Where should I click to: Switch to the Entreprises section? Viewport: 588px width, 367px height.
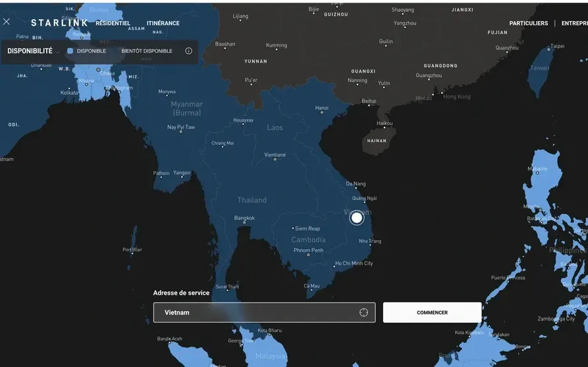pyautogui.click(x=574, y=23)
